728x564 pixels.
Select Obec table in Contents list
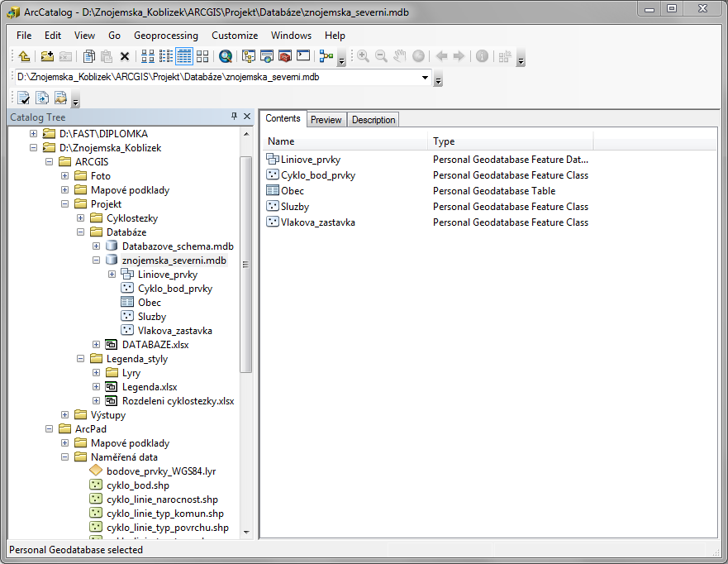click(x=293, y=191)
